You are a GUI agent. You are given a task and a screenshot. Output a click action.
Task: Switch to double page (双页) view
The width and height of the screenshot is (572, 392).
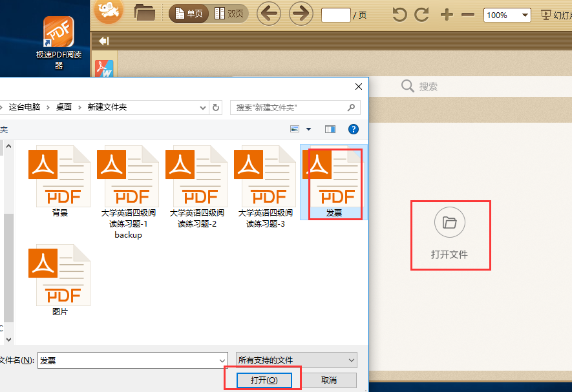pyautogui.click(x=229, y=14)
